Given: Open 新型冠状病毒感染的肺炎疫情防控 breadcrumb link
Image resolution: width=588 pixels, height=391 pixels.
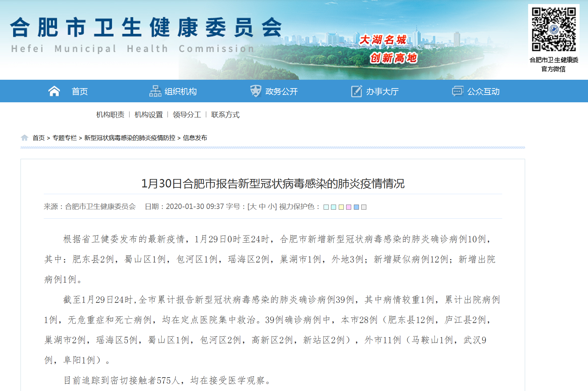Looking at the screenshot, I should point(130,138).
